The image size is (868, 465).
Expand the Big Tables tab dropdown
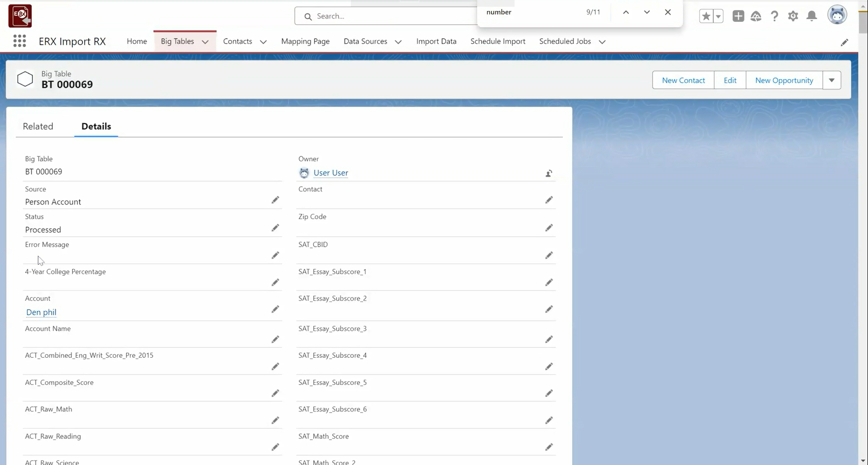(205, 42)
